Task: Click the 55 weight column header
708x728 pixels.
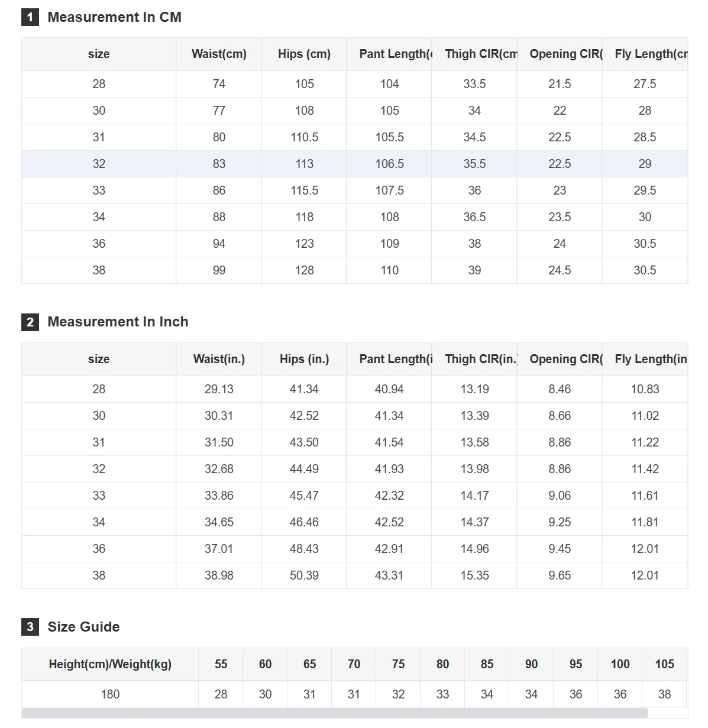Action: (221, 664)
